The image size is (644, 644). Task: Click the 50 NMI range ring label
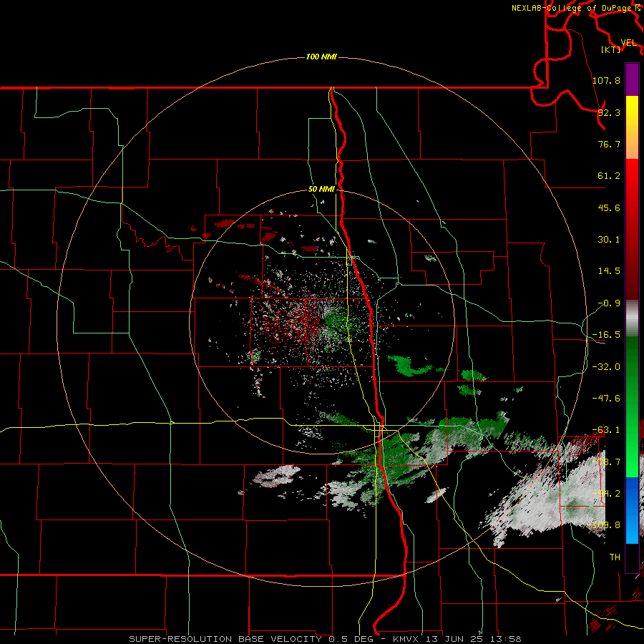[321, 189]
